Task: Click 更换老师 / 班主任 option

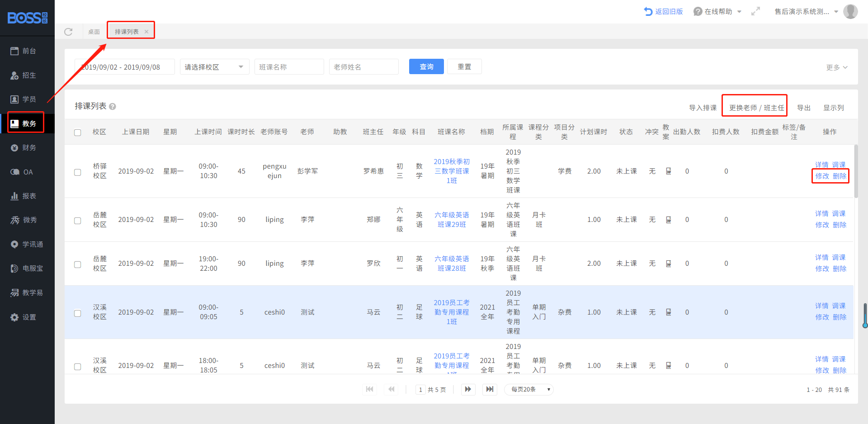Action: click(756, 108)
